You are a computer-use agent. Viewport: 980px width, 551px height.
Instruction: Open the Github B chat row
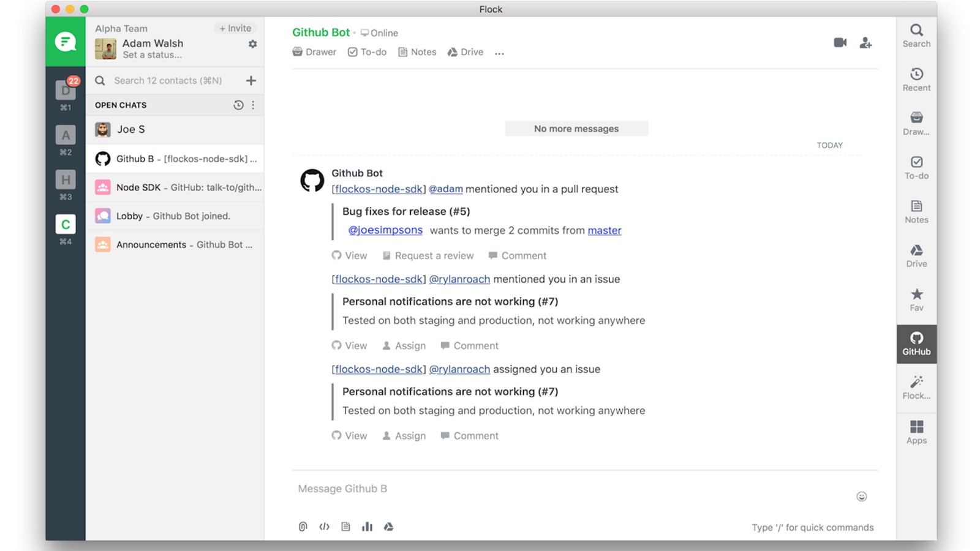(x=175, y=159)
